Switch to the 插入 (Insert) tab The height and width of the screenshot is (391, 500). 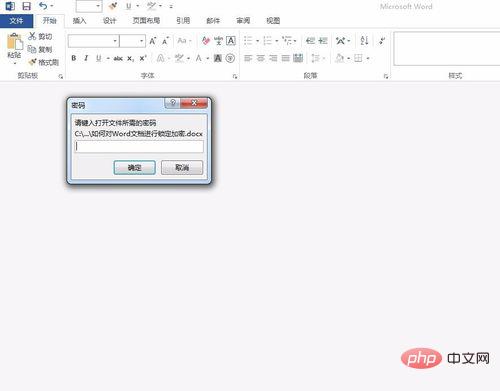pos(79,21)
